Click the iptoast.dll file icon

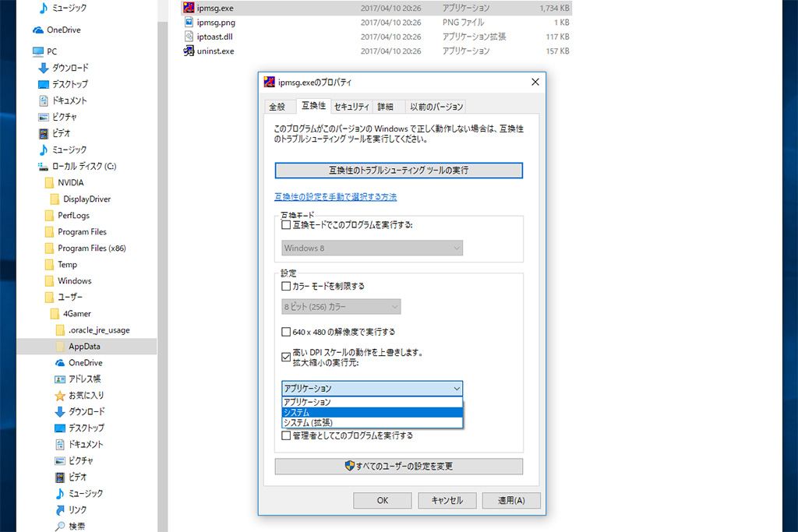(189, 37)
